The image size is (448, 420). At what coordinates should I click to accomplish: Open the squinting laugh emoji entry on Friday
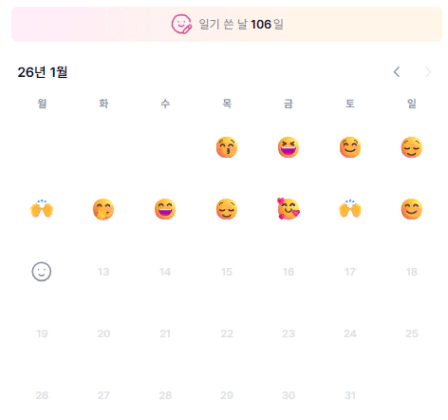[288, 147]
